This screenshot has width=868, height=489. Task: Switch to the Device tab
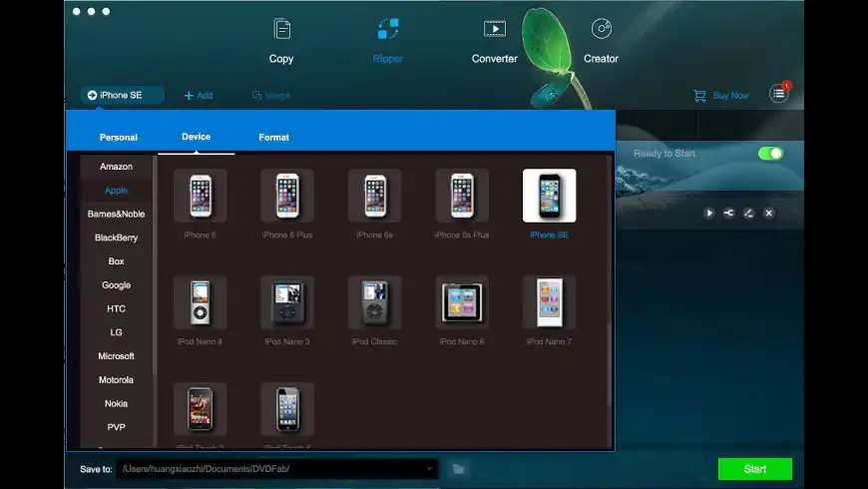[x=196, y=137]
